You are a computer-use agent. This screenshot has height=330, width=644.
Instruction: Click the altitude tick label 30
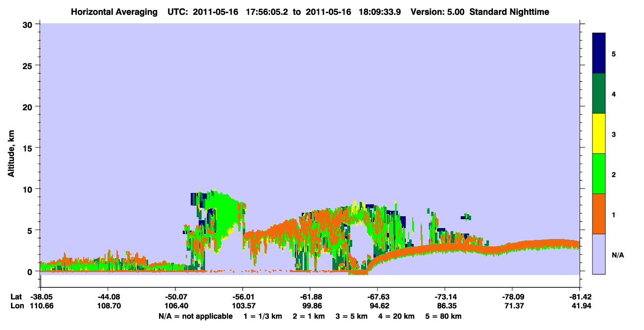(29, 24)
